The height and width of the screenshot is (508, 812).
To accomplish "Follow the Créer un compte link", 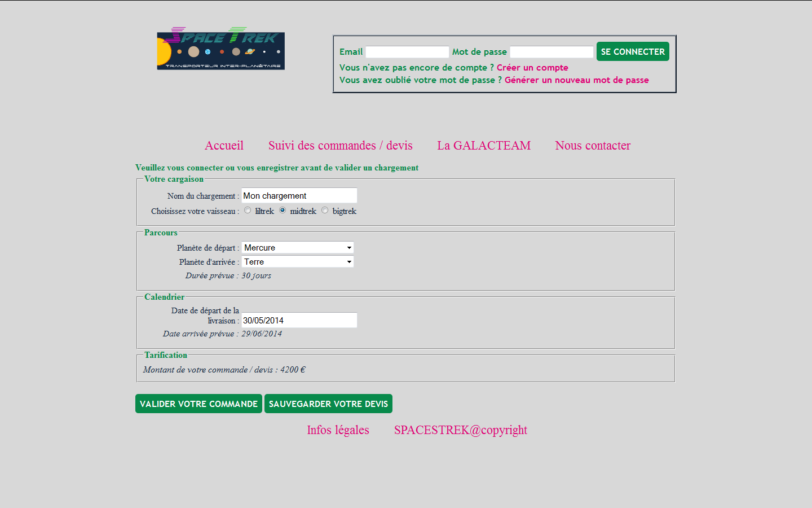I will (x=532, y=68).
